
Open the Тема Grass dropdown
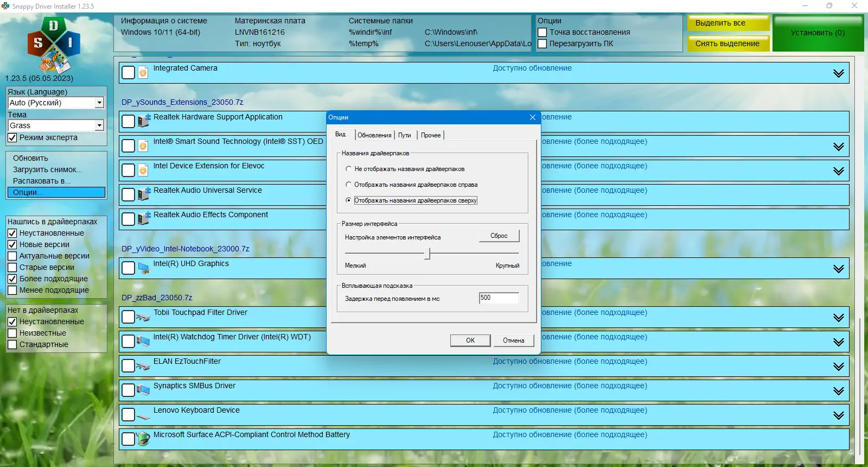click(99, 125)
